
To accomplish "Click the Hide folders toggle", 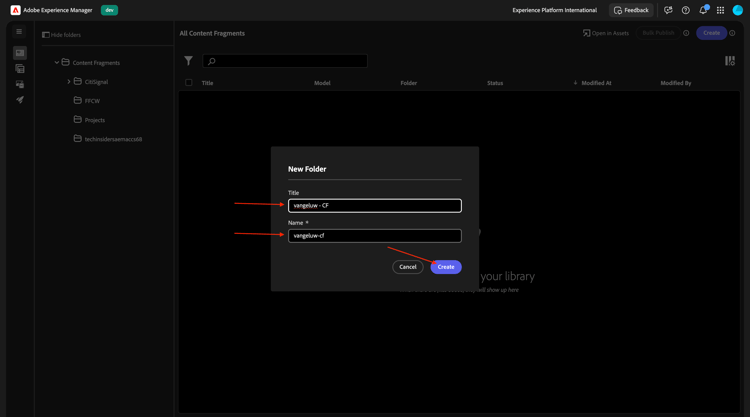I will click(x=61, y=35).
